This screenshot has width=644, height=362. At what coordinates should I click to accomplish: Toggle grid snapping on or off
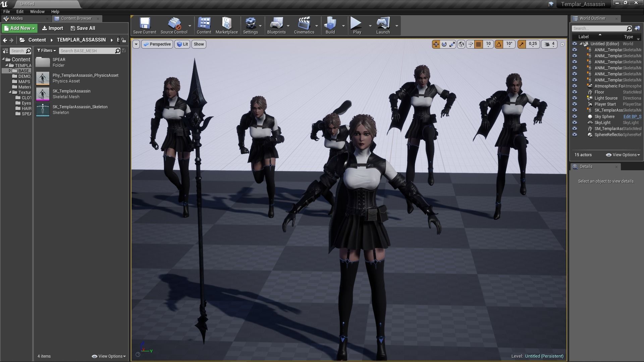478,44
